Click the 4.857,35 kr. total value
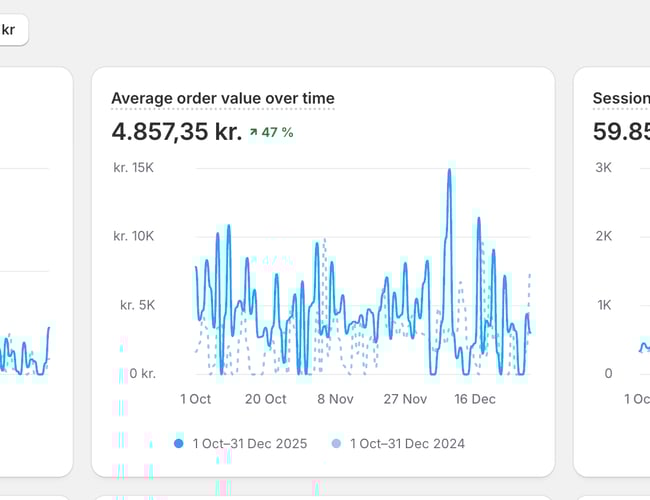650x500 pixels. pos(176,131)
